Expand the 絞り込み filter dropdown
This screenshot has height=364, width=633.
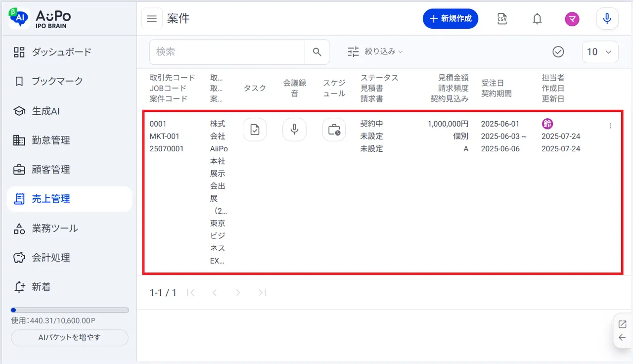click(375, 51)
